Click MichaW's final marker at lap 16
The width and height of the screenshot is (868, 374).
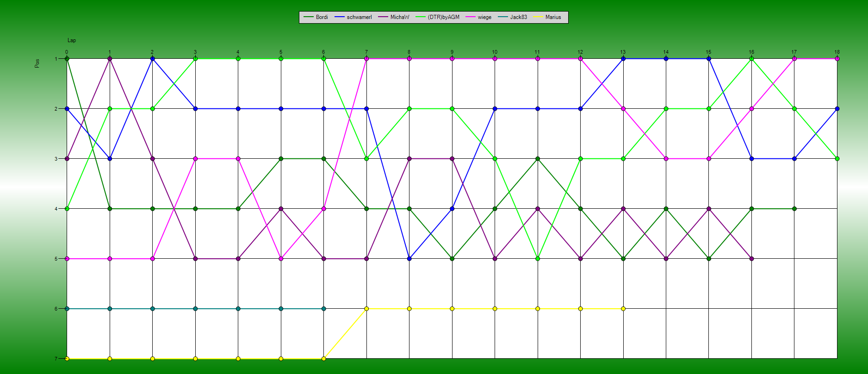pos(751,259)
